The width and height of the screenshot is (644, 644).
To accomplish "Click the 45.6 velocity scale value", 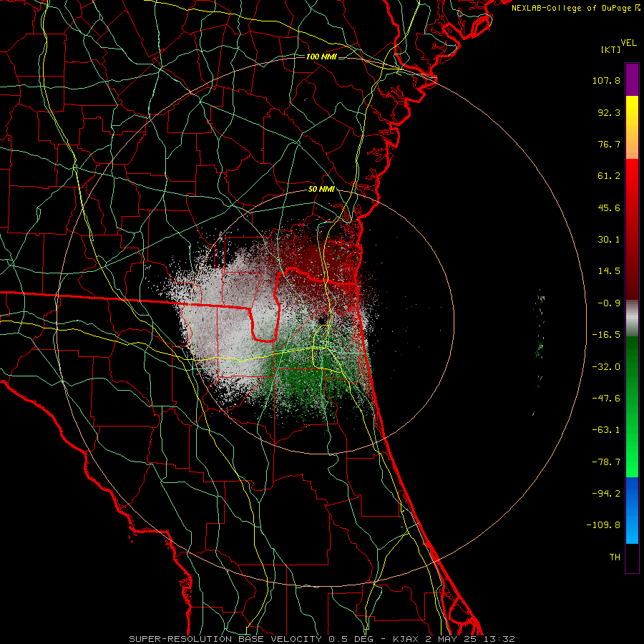I will 609,208.
